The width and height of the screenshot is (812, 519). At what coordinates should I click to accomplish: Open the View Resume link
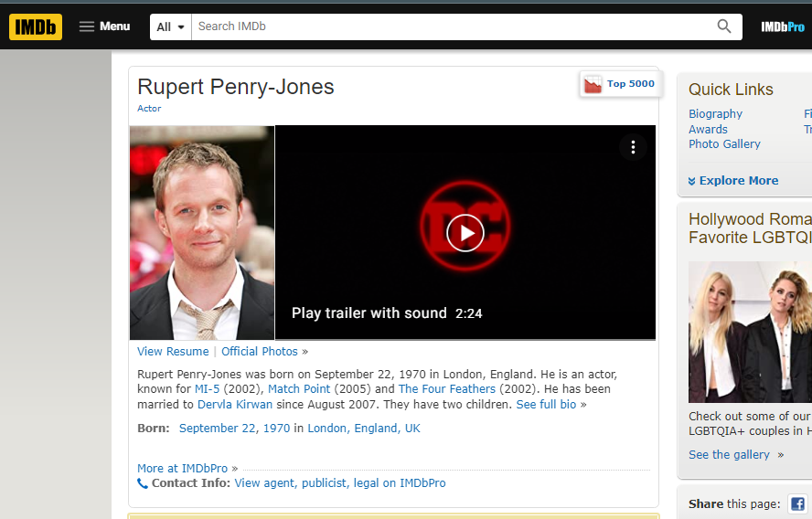tap(173, 352)
